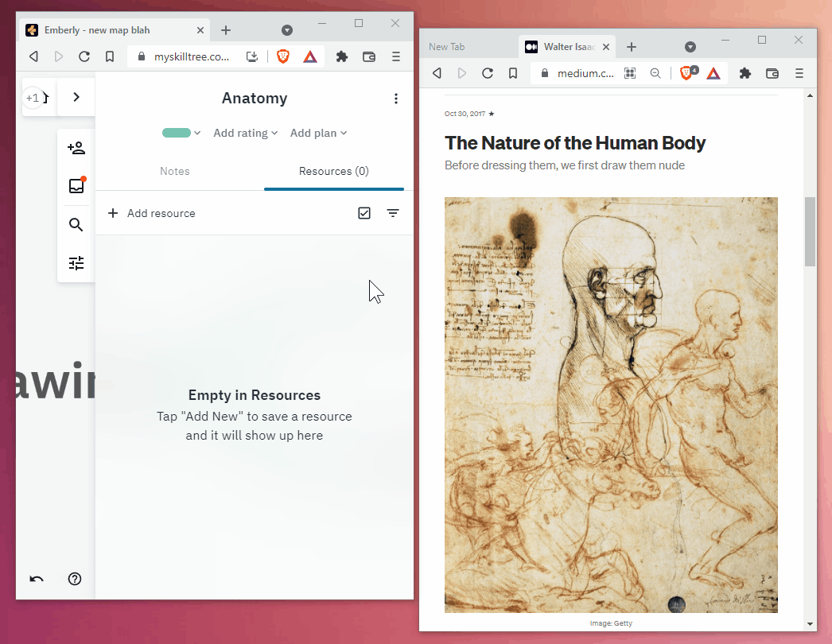
Task: Open the Brave wallet icon in Emberly window
Action: tap(369, 56)
